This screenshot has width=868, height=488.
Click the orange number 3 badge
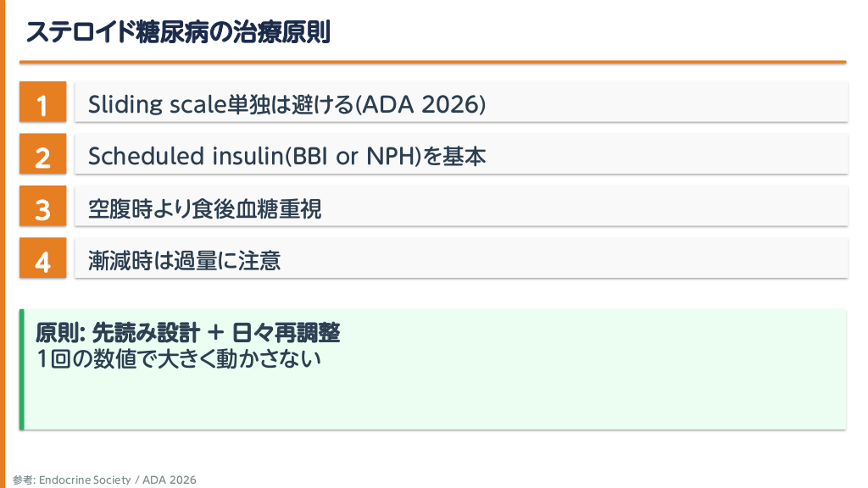pos(42,208)
